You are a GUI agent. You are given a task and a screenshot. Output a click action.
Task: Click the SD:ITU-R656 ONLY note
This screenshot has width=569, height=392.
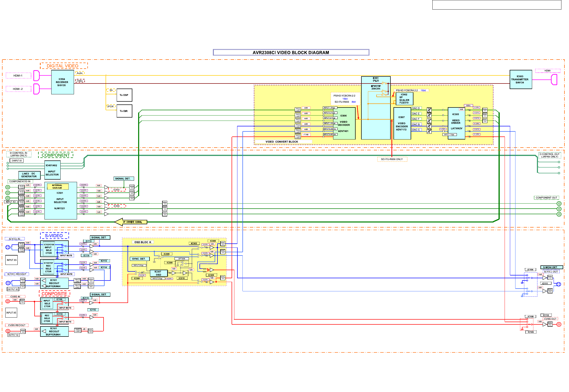392,159
